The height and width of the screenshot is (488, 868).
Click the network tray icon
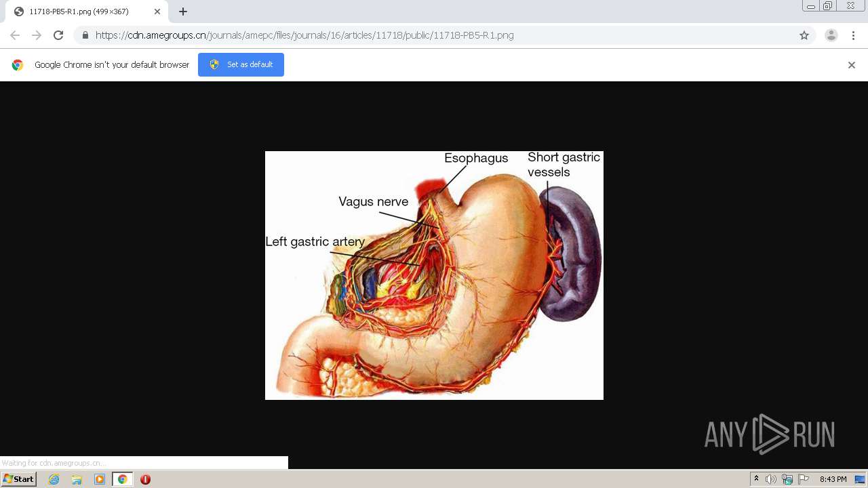click(x=787, y=479)
